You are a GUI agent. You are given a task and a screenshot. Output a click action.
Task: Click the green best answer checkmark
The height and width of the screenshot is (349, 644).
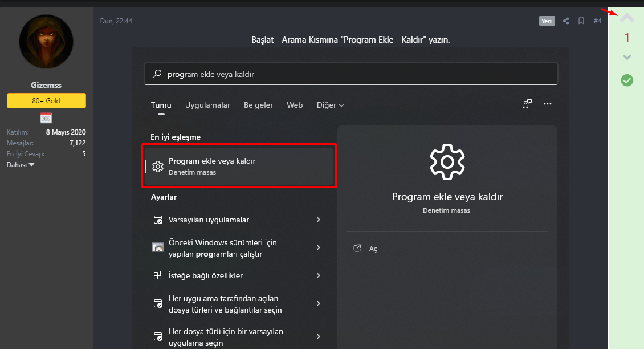[627, 80]
